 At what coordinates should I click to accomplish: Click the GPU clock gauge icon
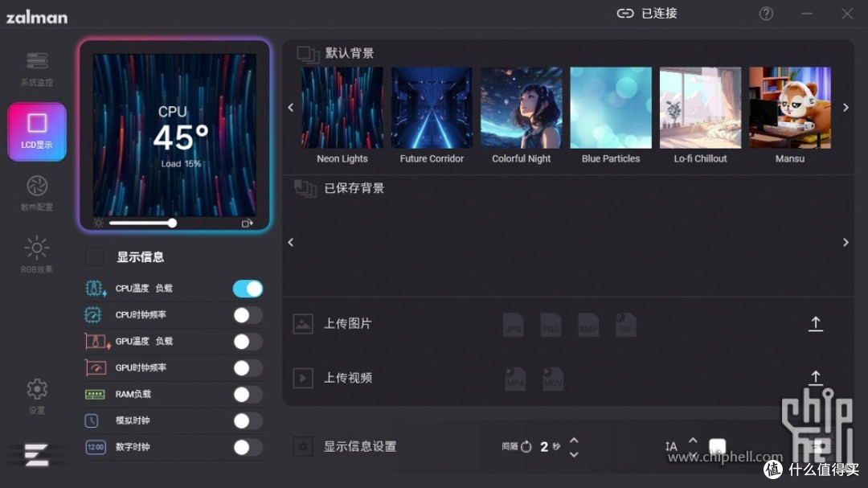(95, 367)
